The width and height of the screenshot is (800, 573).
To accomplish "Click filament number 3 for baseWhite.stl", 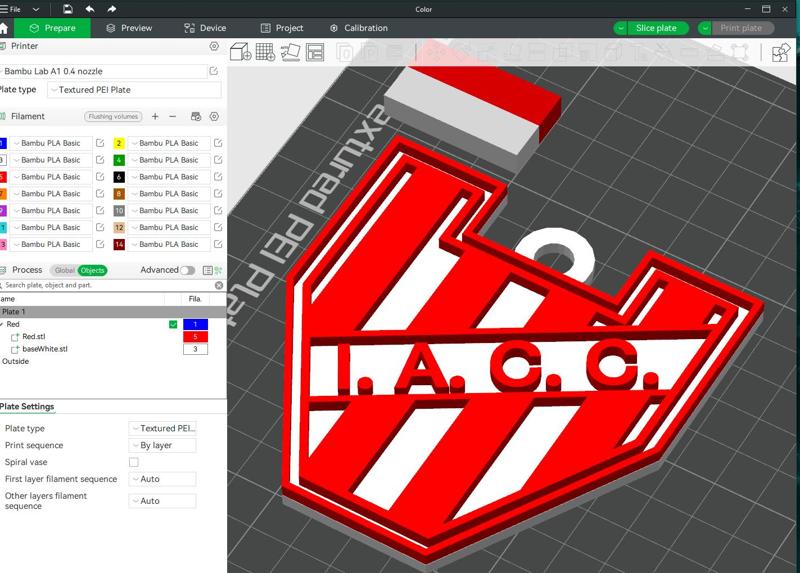I will point(195,349).
